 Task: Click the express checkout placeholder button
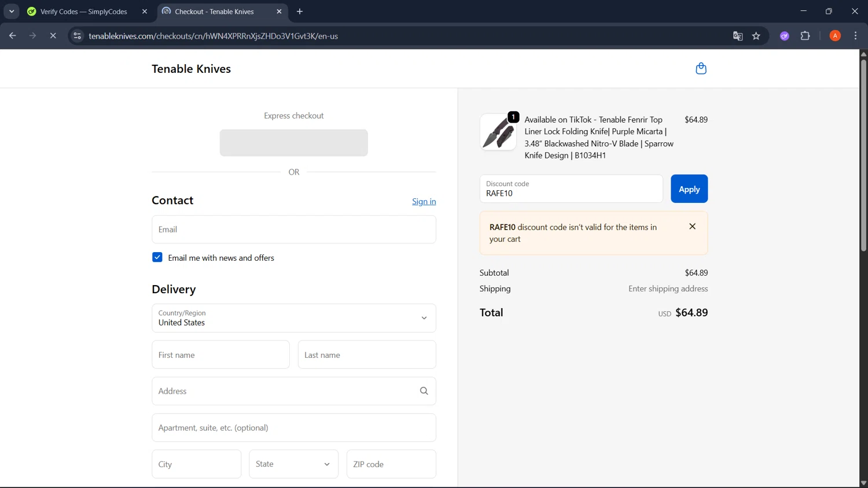click(x=294, y=143)
